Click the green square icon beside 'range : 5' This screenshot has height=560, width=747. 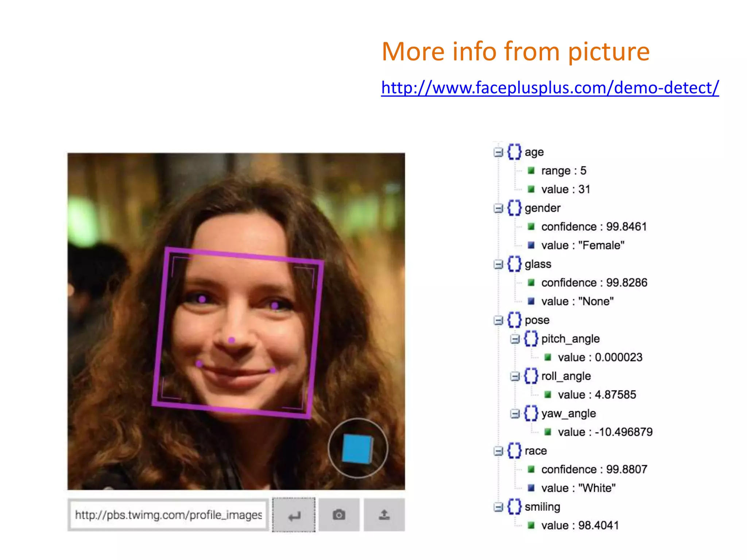pyautogui.click(x=531, y=171)
